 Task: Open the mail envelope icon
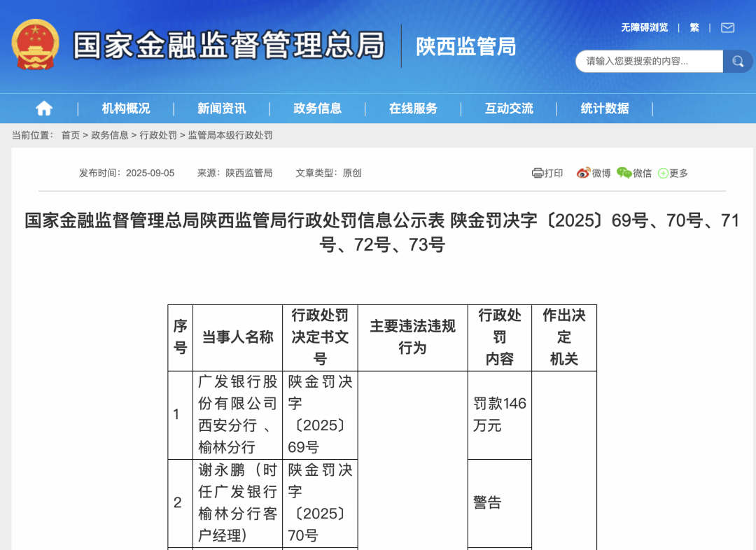click(x=728, y=28)
